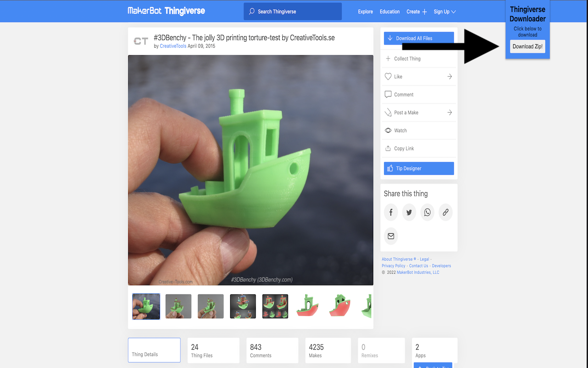Switch to the 24 Thing Files tab

tap(213, 351)
